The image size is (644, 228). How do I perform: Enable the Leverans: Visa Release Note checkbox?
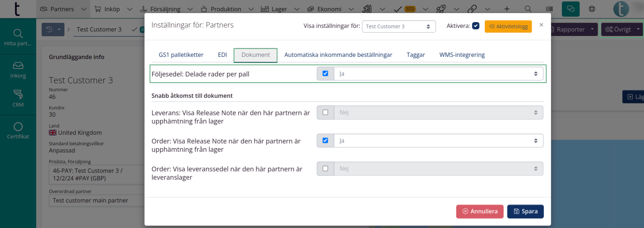pyautogui.click(x=325, y=112)
